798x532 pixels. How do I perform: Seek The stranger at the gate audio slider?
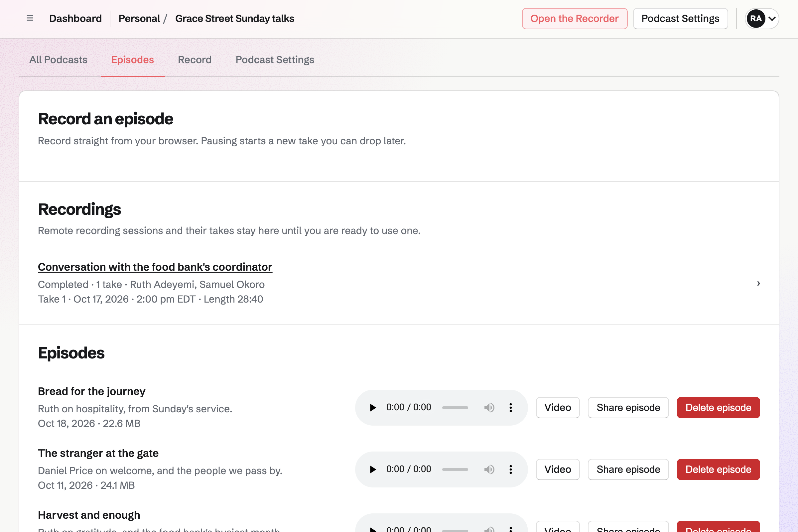[x=455, y=469]
